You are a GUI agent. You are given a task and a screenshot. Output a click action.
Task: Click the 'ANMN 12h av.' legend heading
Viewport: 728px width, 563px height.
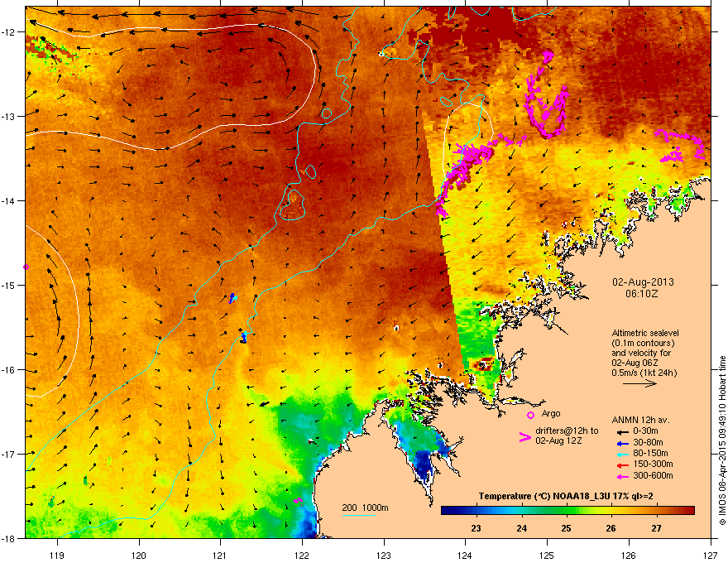pos(640,421)
